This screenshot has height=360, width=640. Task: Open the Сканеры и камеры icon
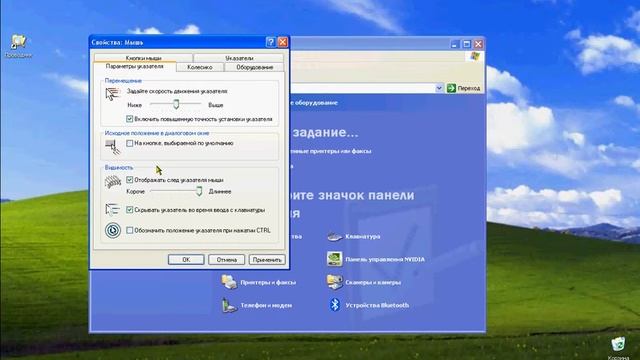(334, 282)
